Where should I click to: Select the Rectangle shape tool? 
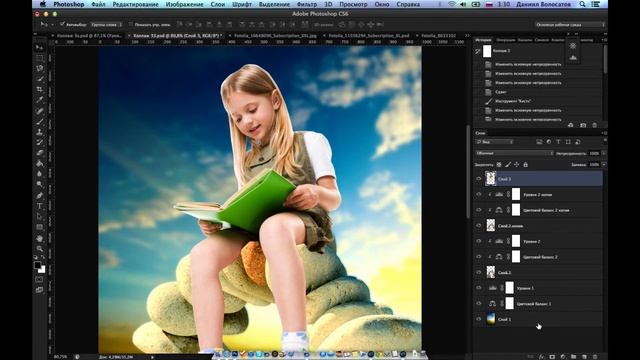click(40, 227)
